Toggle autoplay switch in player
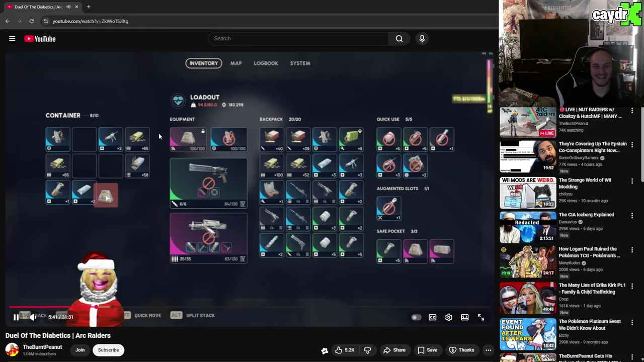The image size is (644, 362). (416, 317)
